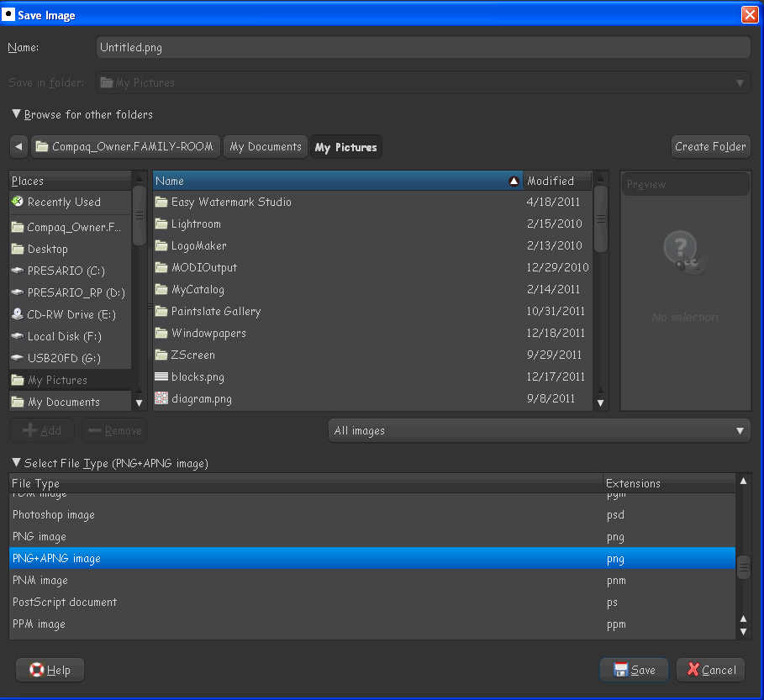
Task: Select the PNM image file type
Action: [x=372, y=580]
